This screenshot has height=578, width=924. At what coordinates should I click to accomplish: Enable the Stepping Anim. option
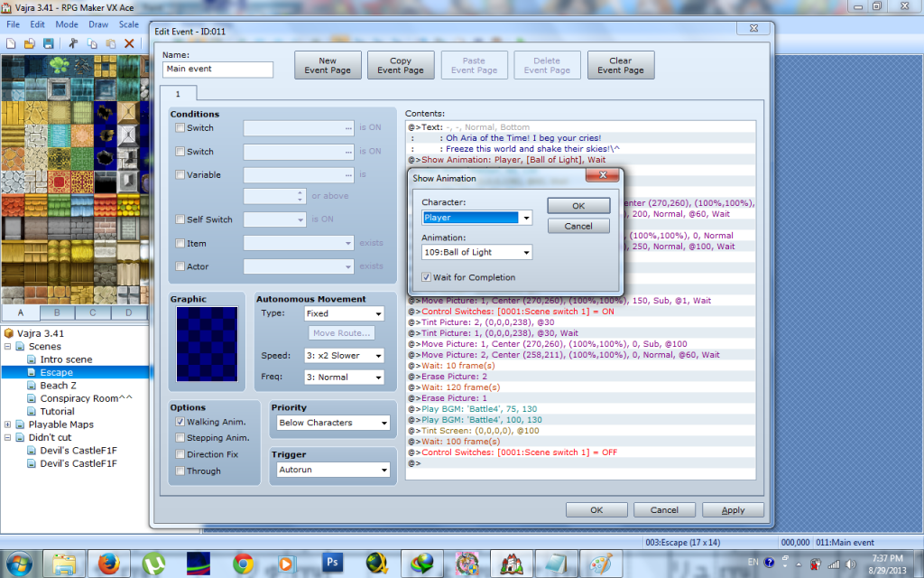pyautogui.click(x=180, y=438)
